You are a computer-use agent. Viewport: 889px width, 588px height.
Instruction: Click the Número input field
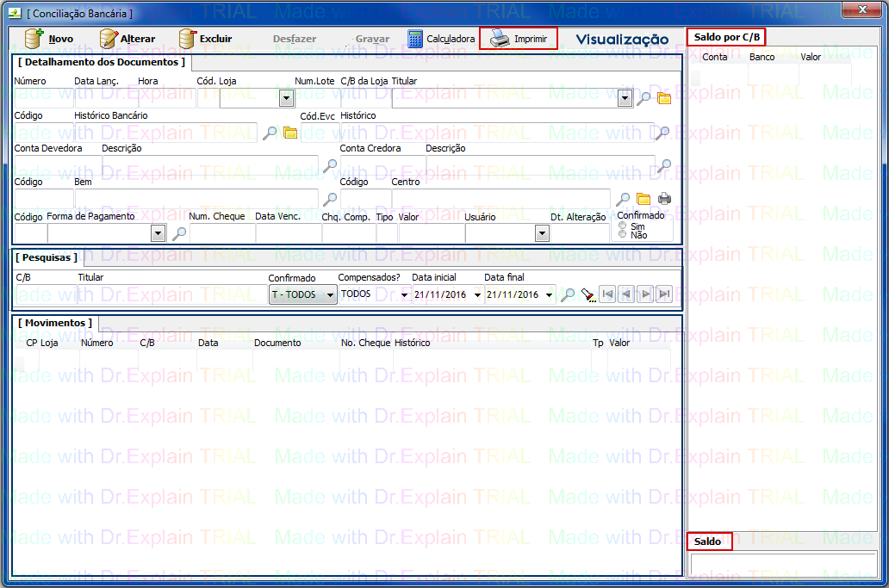pos(44,98)
